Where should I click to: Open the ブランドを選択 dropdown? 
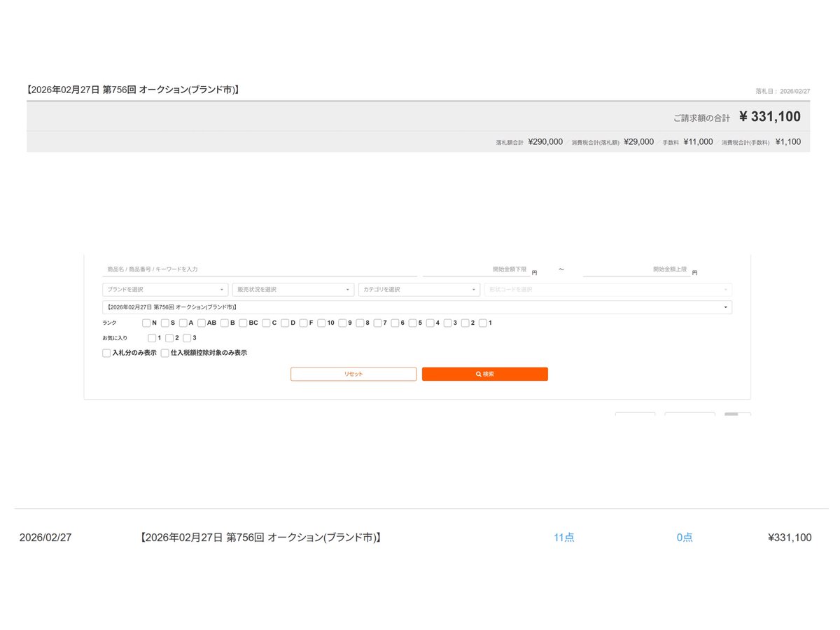165,290
